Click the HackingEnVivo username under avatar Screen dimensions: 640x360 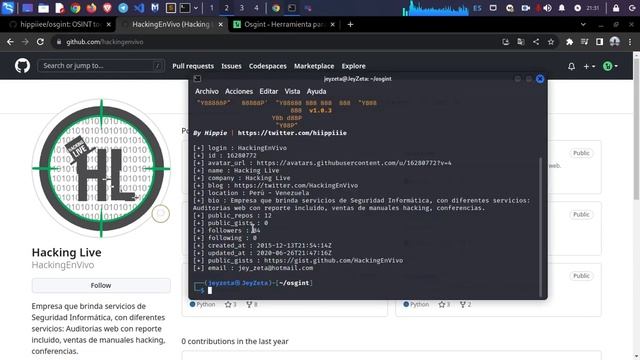(x=63, y=265)
